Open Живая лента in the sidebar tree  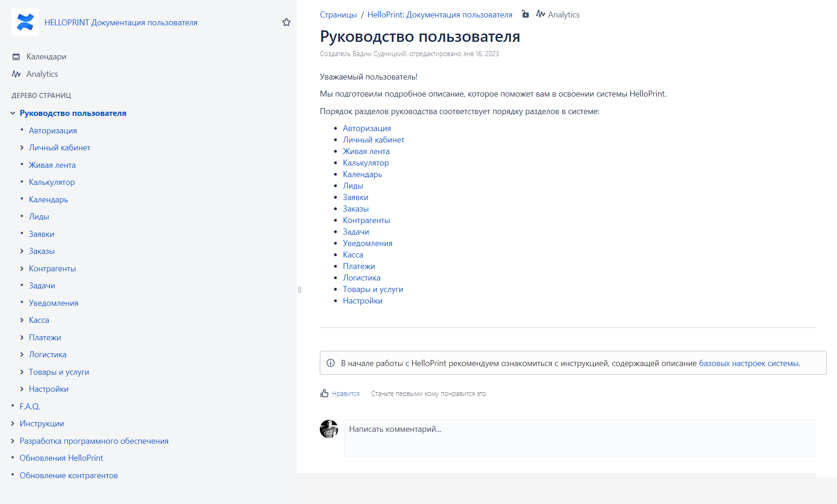pyautogui.click(x=52, y=165)
